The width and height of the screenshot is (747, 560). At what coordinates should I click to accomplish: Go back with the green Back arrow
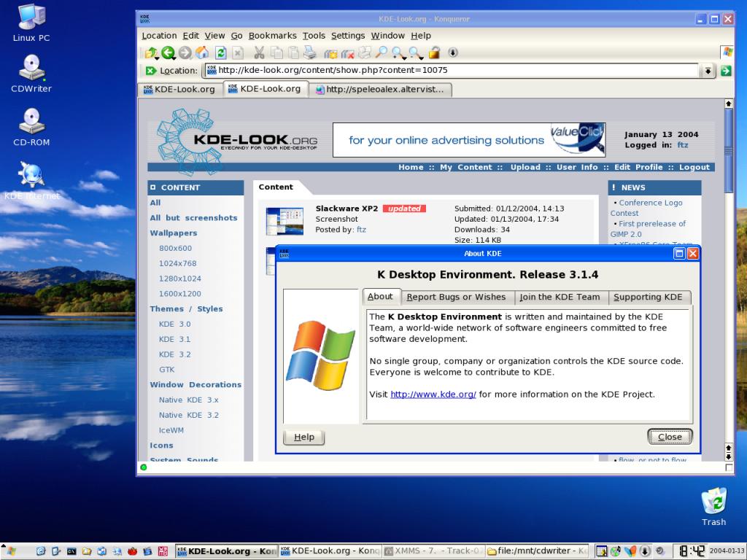[x=167, y=52]
